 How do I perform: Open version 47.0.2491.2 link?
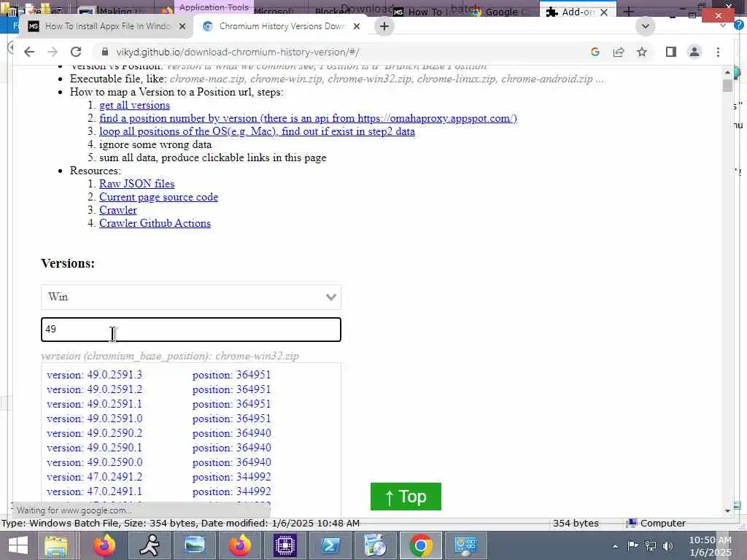click(x=94, y=477)
